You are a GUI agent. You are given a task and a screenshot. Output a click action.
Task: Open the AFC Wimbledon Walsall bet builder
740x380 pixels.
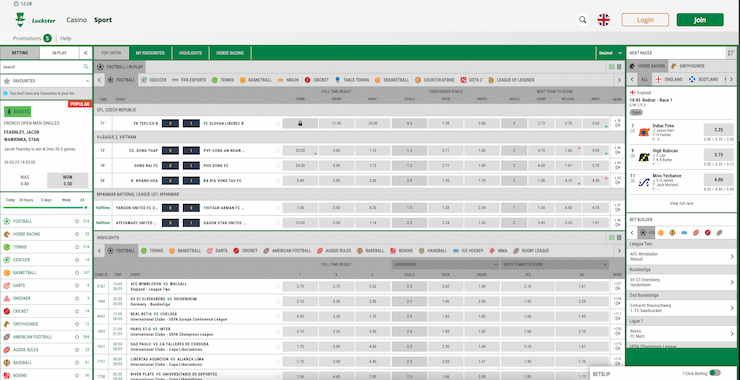pyautogui.click(x=681, y=256)
